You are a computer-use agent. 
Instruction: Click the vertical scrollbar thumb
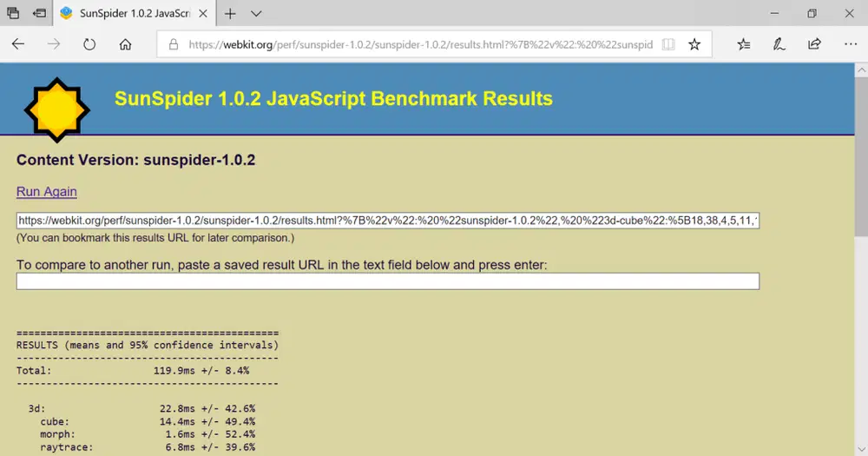coord(861,157)
